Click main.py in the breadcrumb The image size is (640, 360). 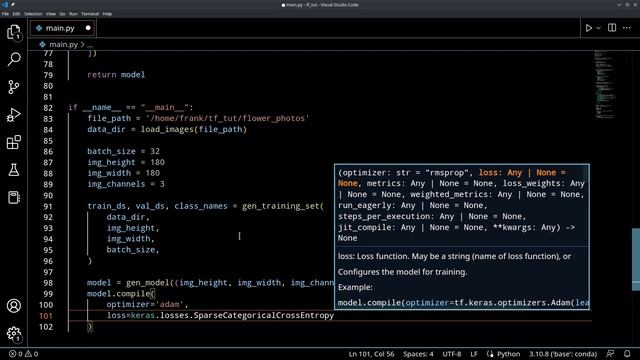[x=63, y=44]
